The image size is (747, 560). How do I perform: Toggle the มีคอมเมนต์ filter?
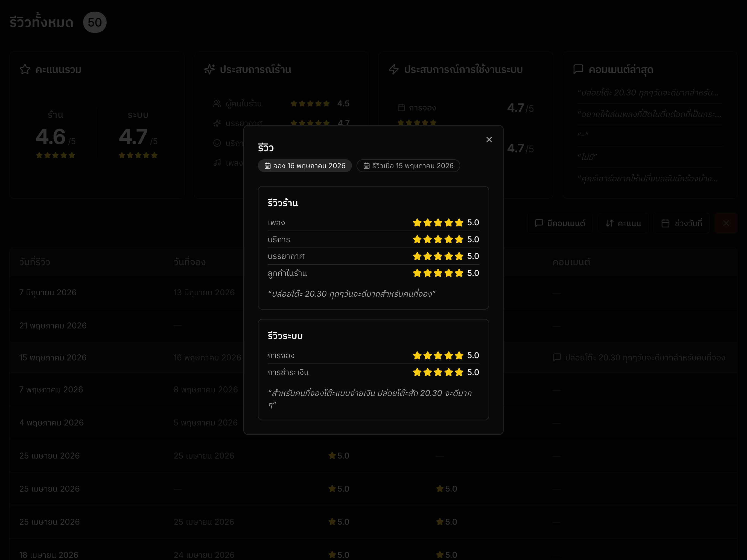point(560,223)
